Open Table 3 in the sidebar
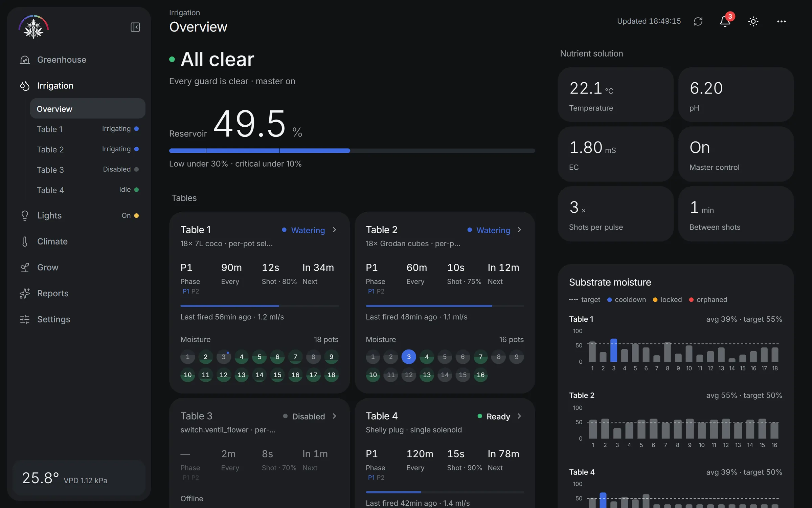This screenshot has height=508, width=812. [88, 170]
